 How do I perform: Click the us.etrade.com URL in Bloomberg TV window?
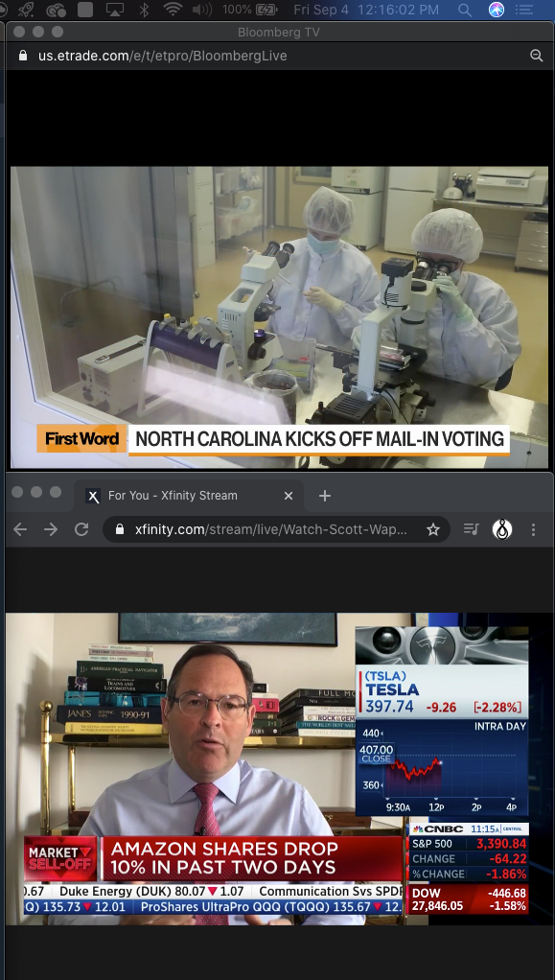pos(163,56)
